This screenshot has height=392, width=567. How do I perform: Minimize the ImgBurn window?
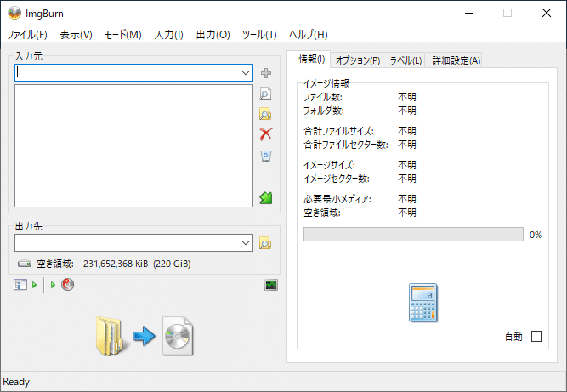[469, 14]
